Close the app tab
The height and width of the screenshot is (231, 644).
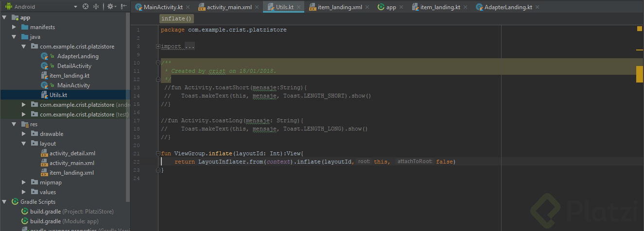(401, 7)
